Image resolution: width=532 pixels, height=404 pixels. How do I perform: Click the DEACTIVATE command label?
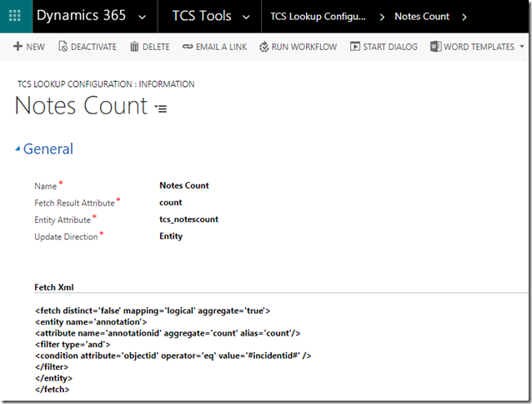pyautogui.click(x=93, y=47)
